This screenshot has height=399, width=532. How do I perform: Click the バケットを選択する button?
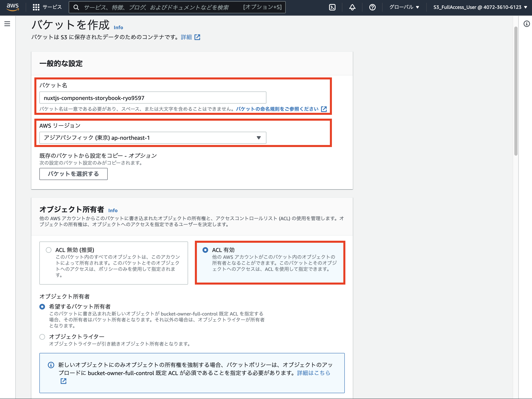(73, 174)
